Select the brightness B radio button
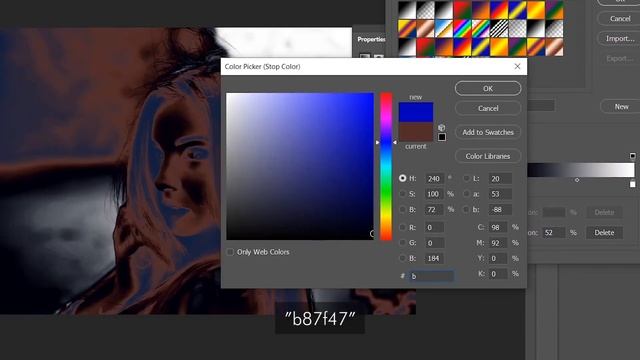Screen dimensions: 640x360 402,209
